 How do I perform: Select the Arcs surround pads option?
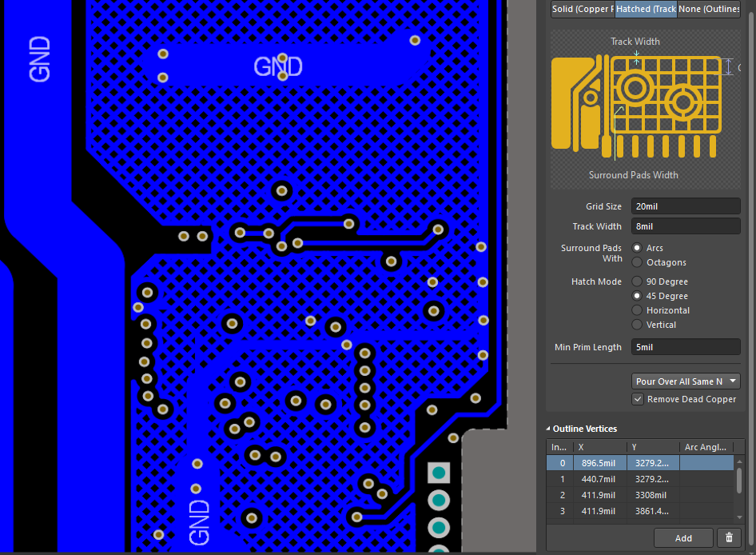pos(637,248)
